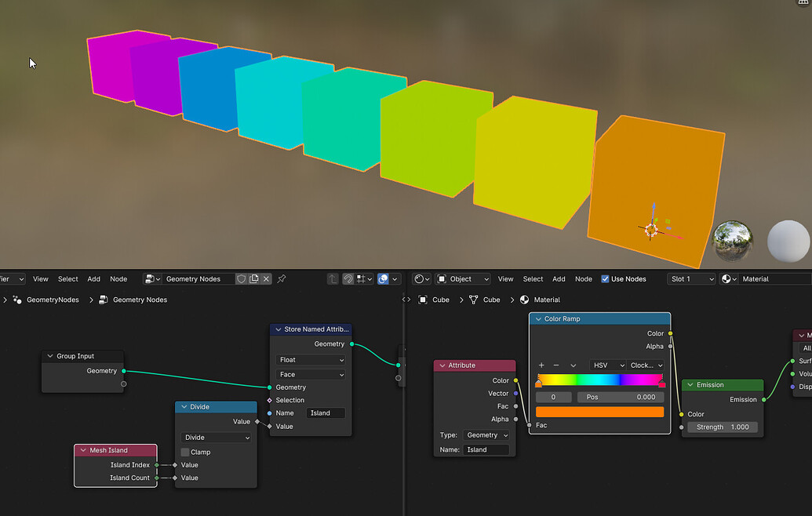Collapse the Attribute node

point(442,365)
